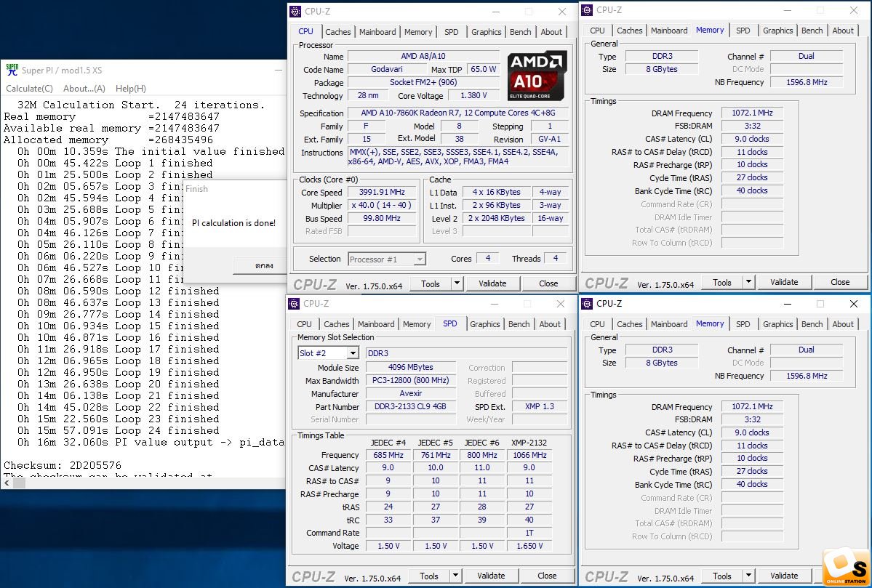This screenshot has width=872, height=588.
Task: Select the Caches tab in the SPD window
Action: [337, 324]
